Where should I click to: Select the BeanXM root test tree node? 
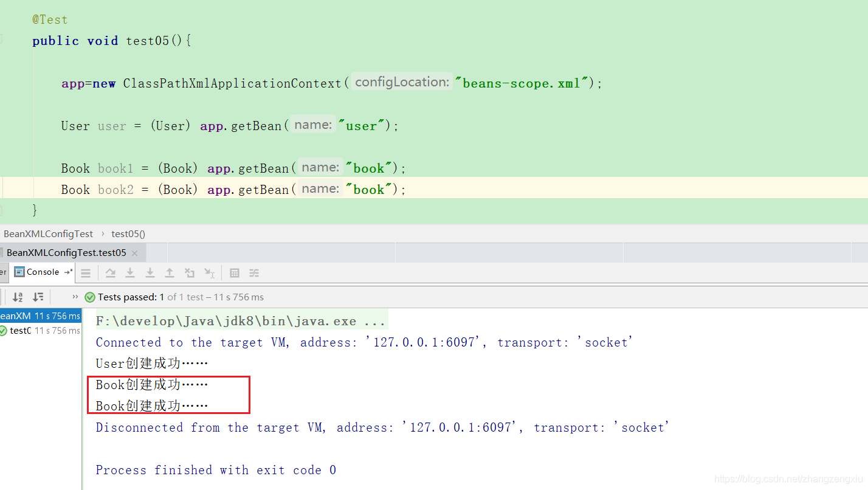40,316
